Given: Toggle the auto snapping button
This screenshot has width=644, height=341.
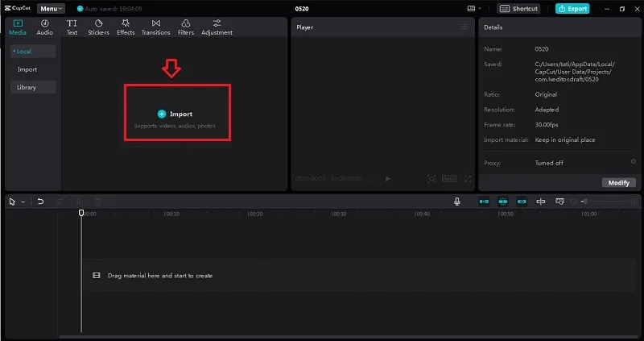Looking at the screenshot, I should coord(502,202).
